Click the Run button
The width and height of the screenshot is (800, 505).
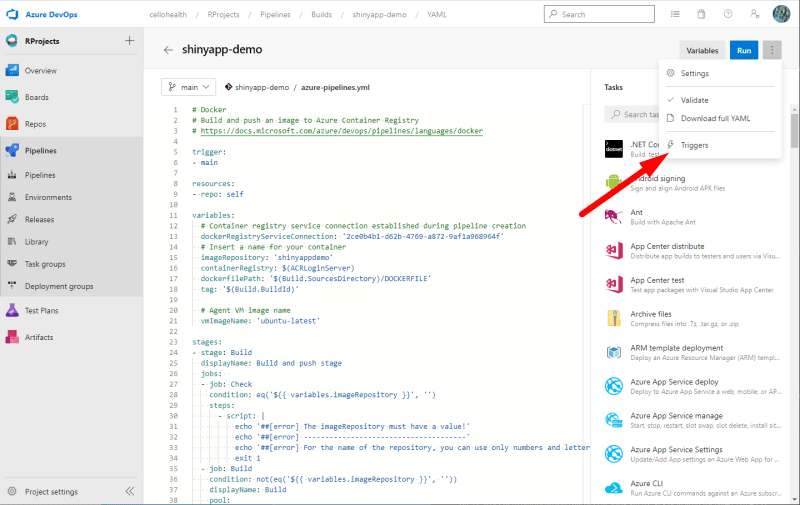click(x=744, y=50)
